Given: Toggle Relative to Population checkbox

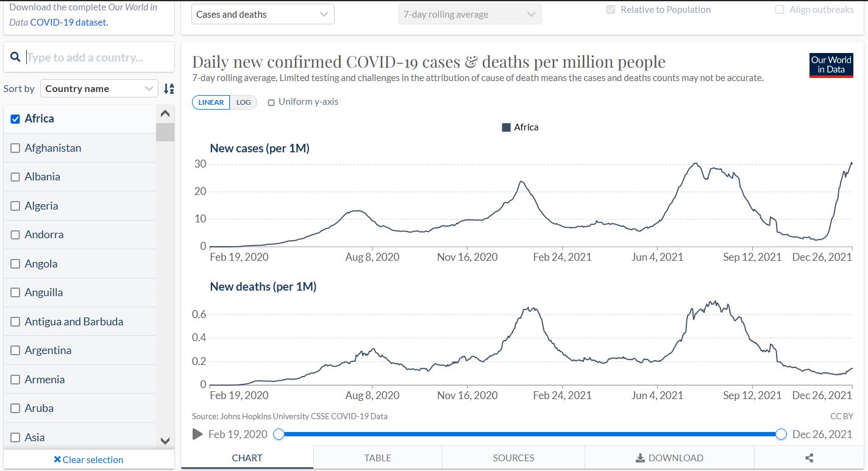Looking at the screenshot, I should pyautogui.click(x=611, y=10).
